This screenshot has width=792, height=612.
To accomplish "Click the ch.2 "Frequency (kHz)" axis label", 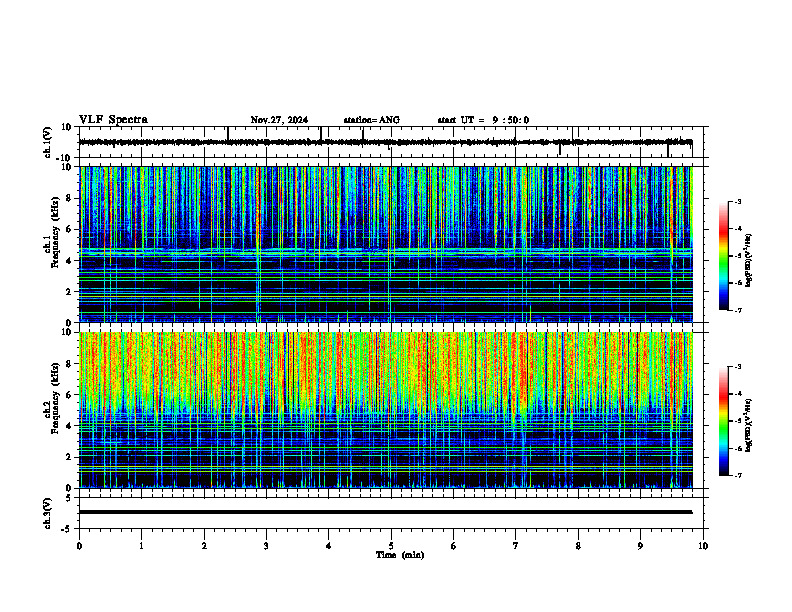I will (x=55, y=398).
